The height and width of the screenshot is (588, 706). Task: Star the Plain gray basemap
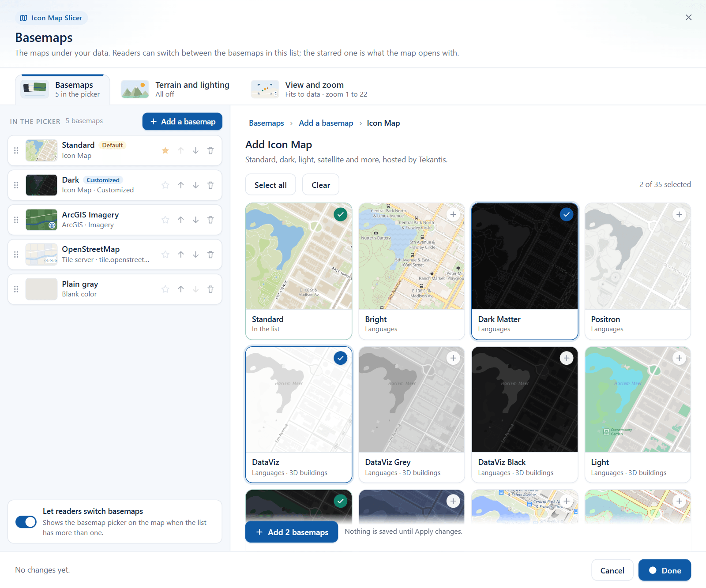click(x=165, y=289)
